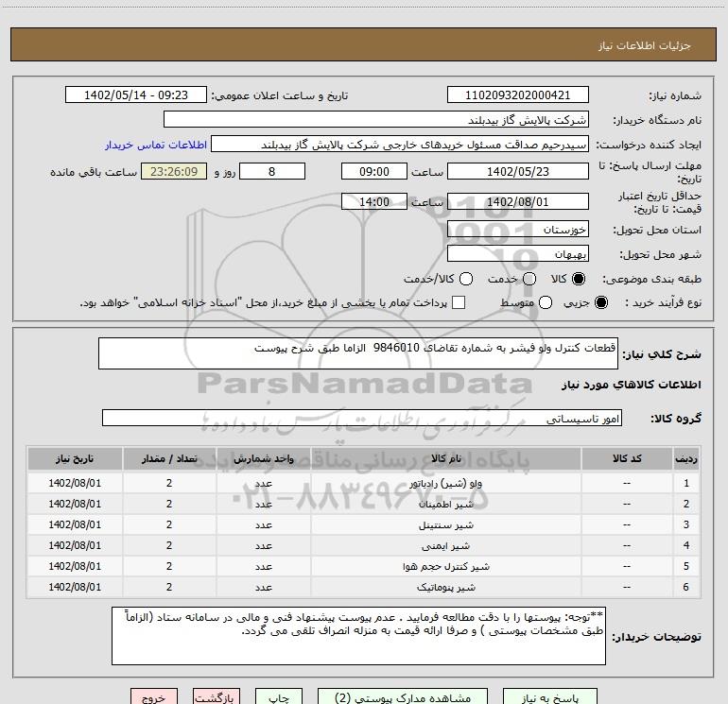This screenshot has height=704, width=728.
Task: Click the ردیف column header
Action: coord(686,458)
